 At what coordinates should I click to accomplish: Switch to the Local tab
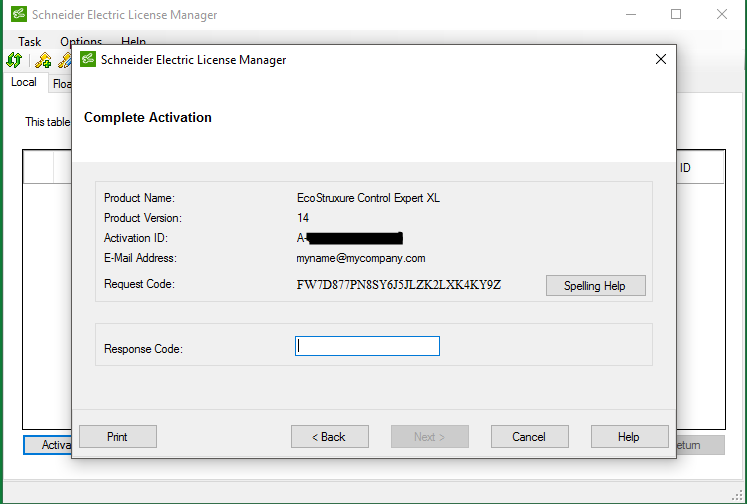[24, 82]
